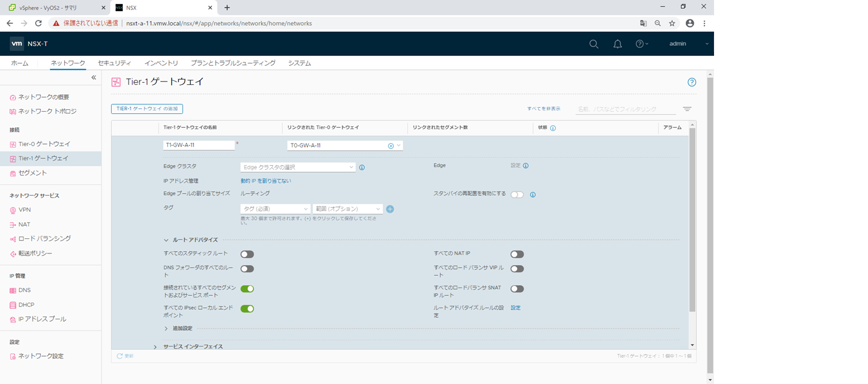
Task: Select the ネットワーク tab
Action: tap(68, 63)
